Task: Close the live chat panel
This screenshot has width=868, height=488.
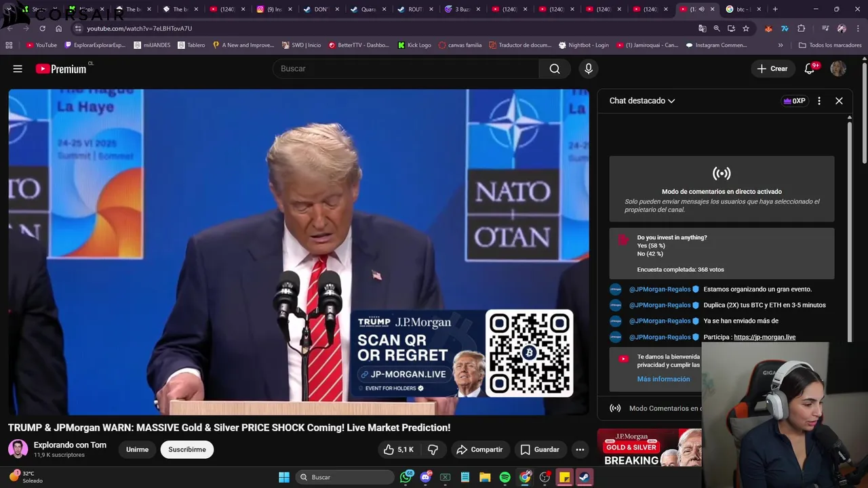Action: tap(839, 101)
